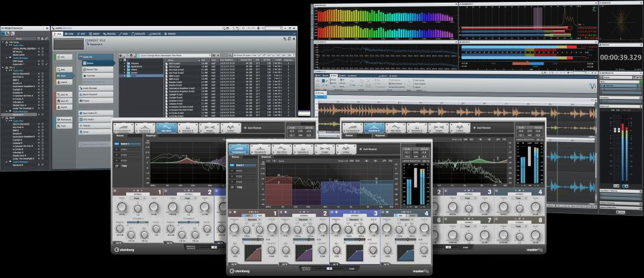Click the 00:00:39.329 time display
The width and height of the screenshot is (644, 278).
(620, 58)
